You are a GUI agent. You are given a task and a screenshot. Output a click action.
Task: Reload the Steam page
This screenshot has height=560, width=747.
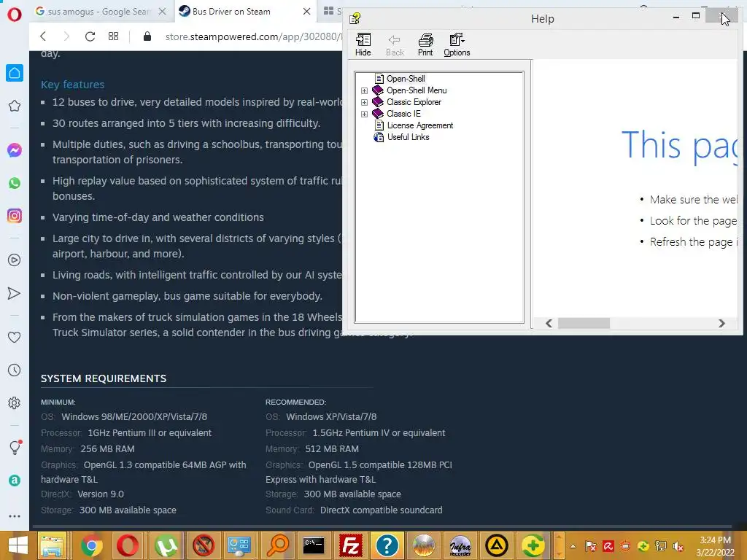[90, 36]
